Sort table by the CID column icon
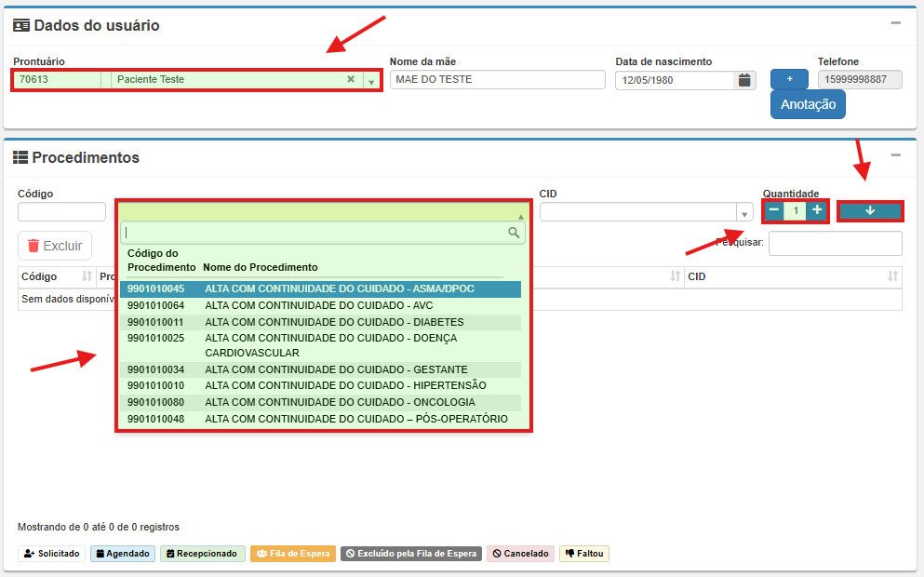This screenshot has height=577, width=924. click(892, 277)
